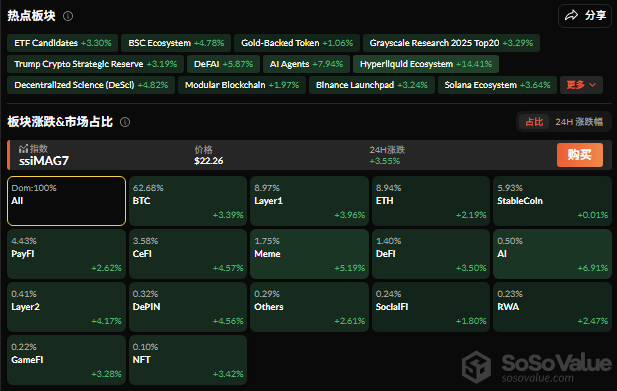Click the +3.55% 24H change value
Screen dimensions: 617x391
click(385, 161)
